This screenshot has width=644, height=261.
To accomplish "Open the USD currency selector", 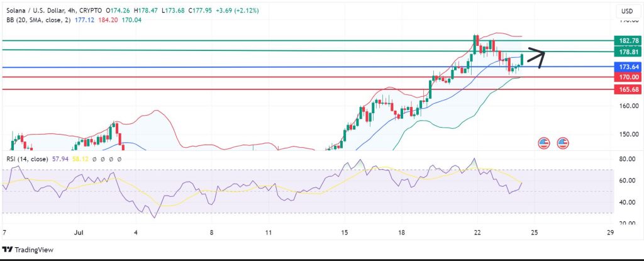I will pyautogui.click(x=627, y=11).
